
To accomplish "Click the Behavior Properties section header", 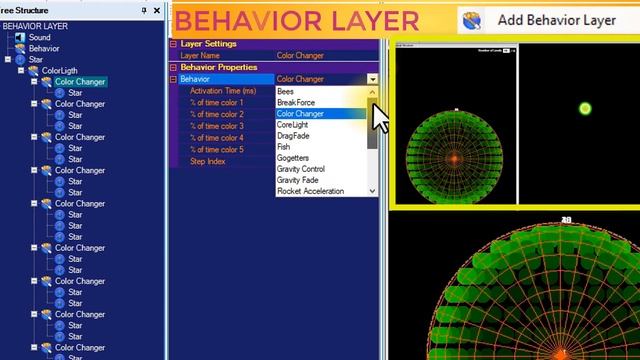I will [x=219, y=67].
